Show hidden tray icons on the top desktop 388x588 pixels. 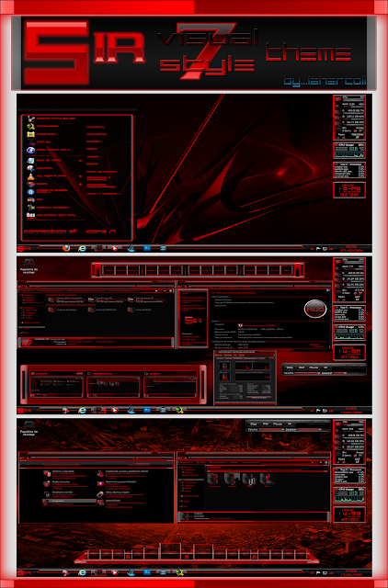click(313, 249)
